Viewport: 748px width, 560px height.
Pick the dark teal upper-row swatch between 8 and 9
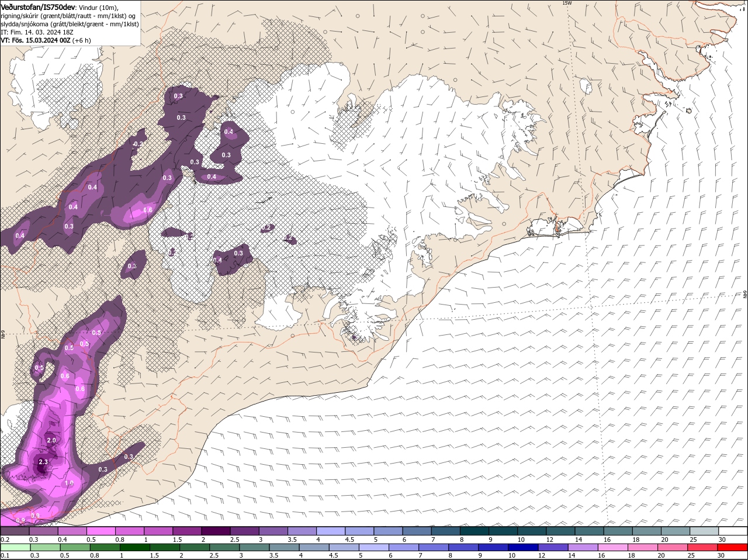(475, 531)
